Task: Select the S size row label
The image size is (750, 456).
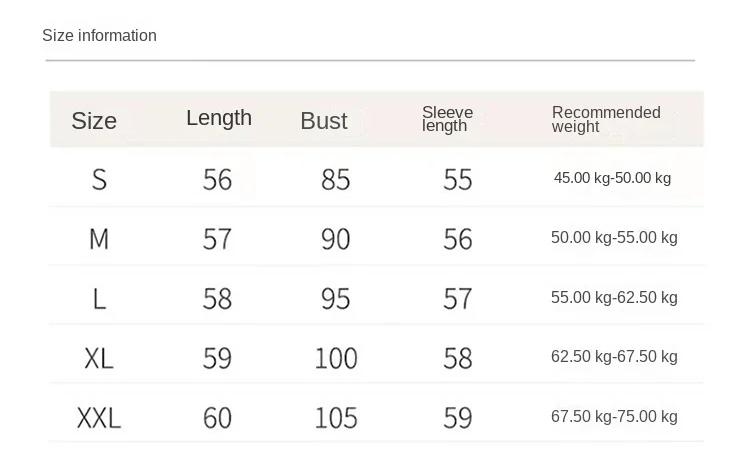Action: tap(99, 179)
